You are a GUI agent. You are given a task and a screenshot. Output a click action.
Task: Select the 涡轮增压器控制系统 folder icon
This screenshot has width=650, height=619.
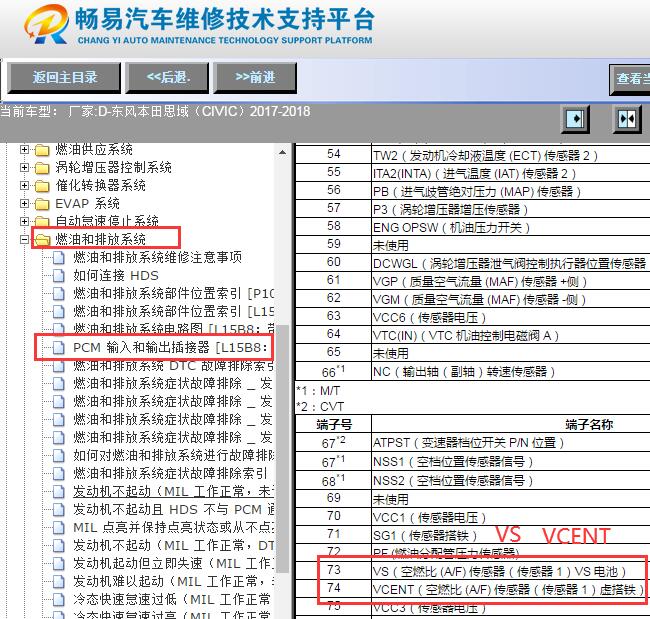[42, 167]
